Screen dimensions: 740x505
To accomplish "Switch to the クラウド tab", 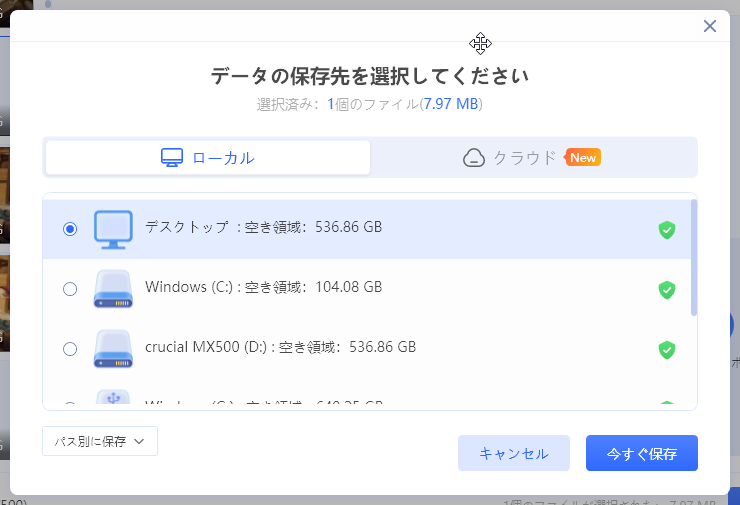I will coord(532,158).
